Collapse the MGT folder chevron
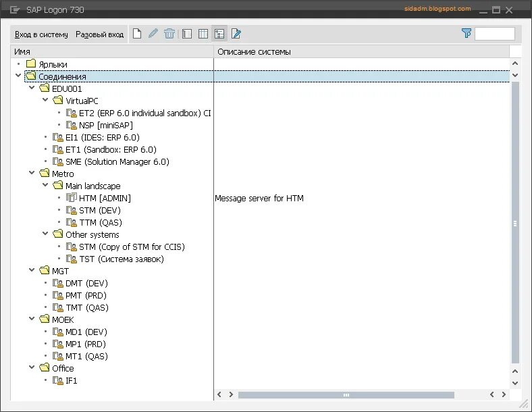 tap(32, 270)
